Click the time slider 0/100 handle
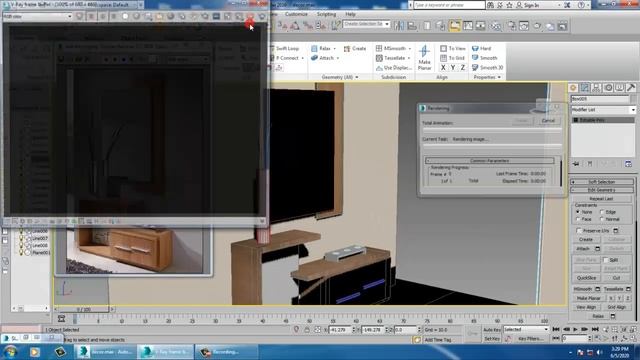This screenshot has width=640, height=360. tap(84, 309)
